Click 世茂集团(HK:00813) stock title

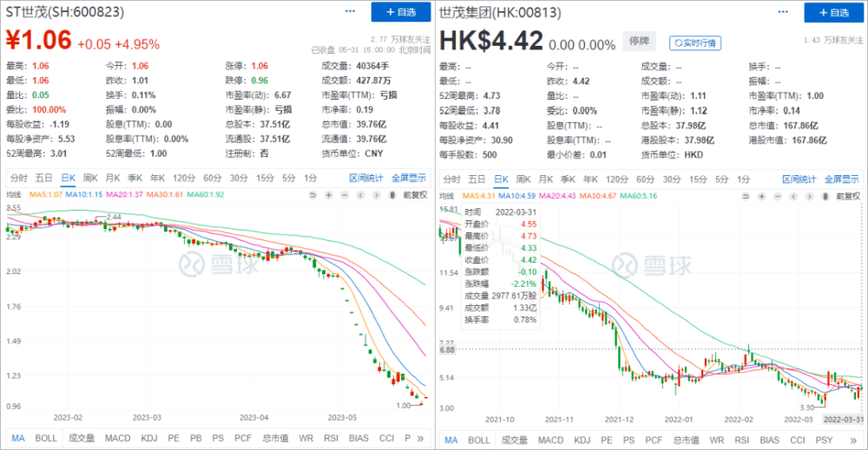click(x=500, y=12)
